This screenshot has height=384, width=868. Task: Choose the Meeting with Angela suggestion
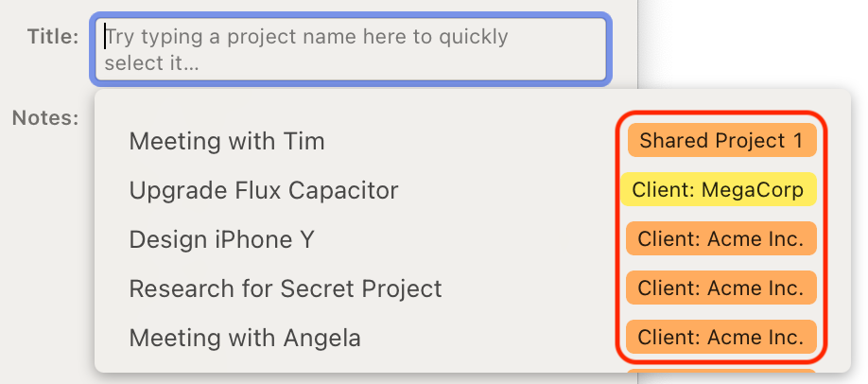[x=245, y=338]
